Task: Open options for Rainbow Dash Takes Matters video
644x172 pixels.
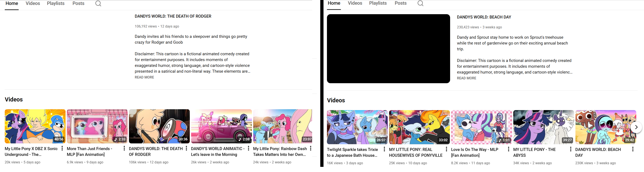Action: pyautogui.click(x=310, y=149)
